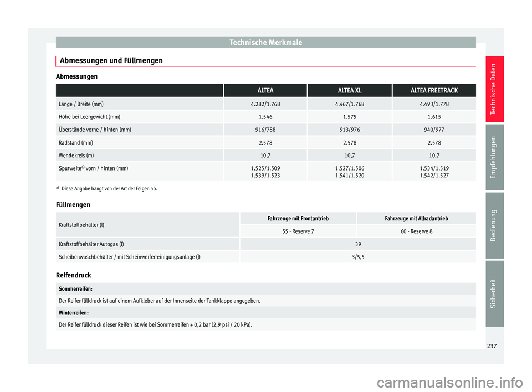The height and width of the screenshot is (392, 532).
Task: Select the overhang value 913/976
Action: [350, 130]
